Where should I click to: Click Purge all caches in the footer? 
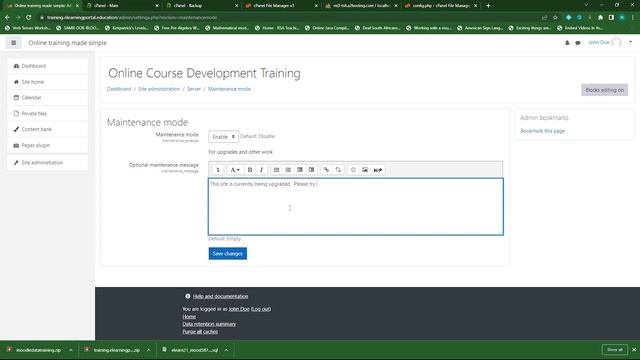(200, 332)
